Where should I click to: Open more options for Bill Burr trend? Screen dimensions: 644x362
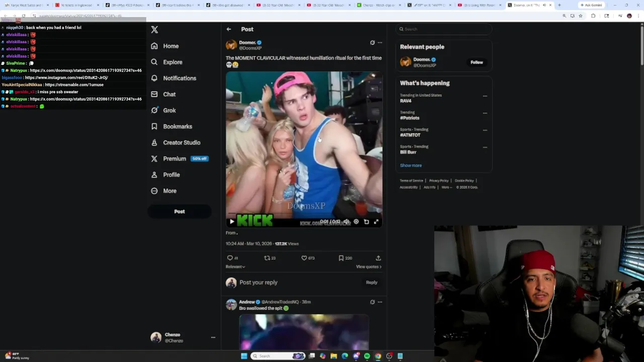pyautogui.click(x=485, y=147)
